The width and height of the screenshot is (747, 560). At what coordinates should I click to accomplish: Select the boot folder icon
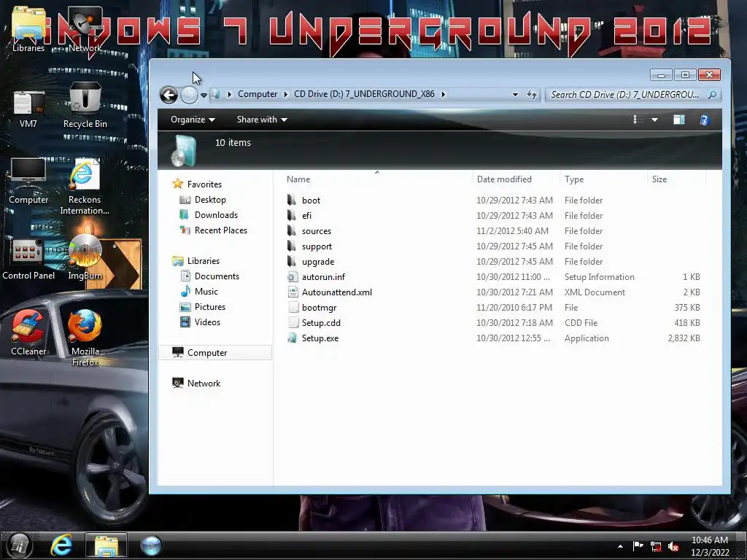click(292, 200)
